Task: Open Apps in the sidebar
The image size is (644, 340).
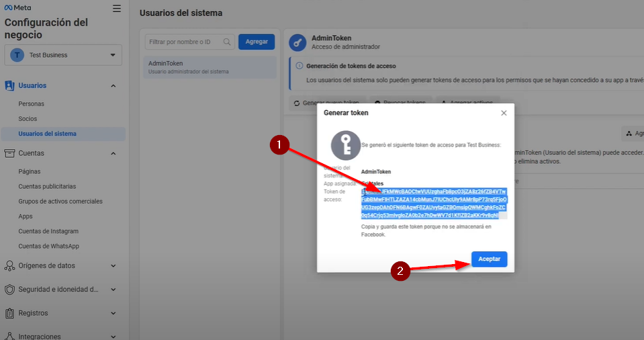Action: click(x=26, y=216)
